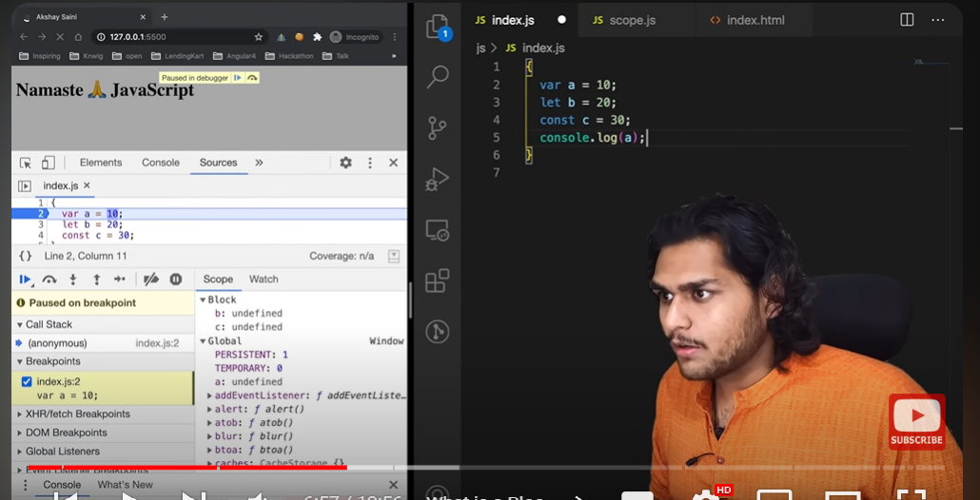The width and height of the screenshot is (980, 500).
Task: Show more DevTools tabs chevron
Action: (x=259, y=163)
